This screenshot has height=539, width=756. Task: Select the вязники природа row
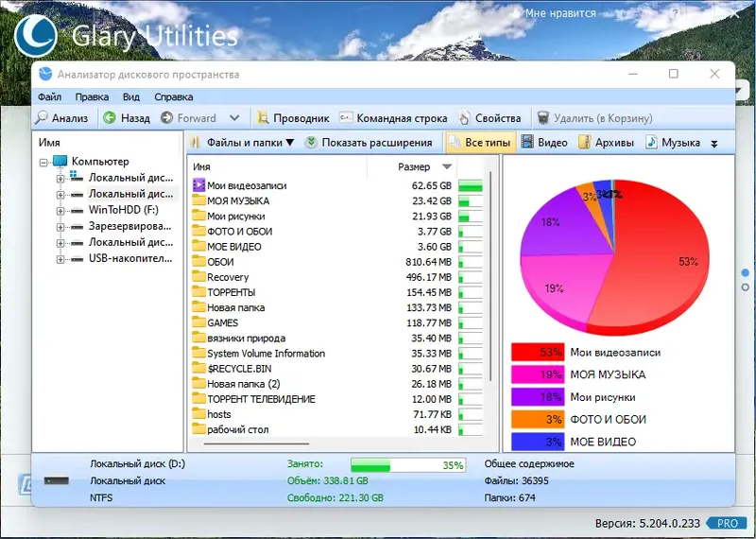click(337, 338)
